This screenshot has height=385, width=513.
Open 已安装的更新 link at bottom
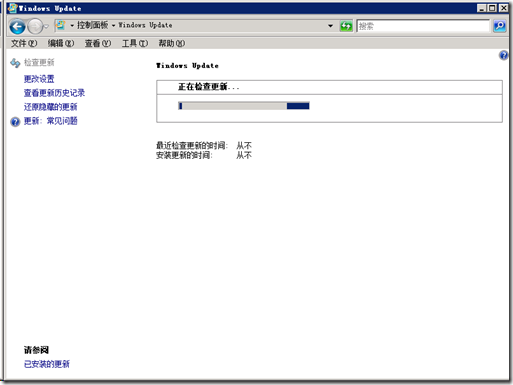pos(47,364)
